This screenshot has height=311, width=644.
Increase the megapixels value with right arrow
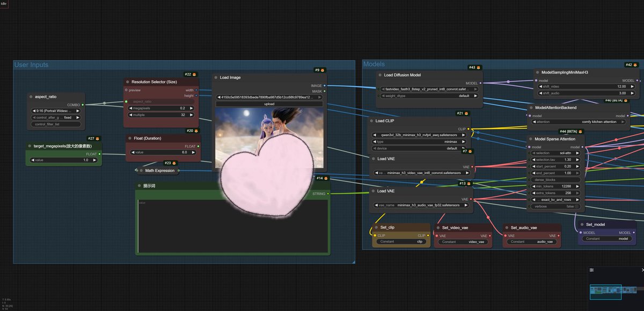[x=193, y=108]
